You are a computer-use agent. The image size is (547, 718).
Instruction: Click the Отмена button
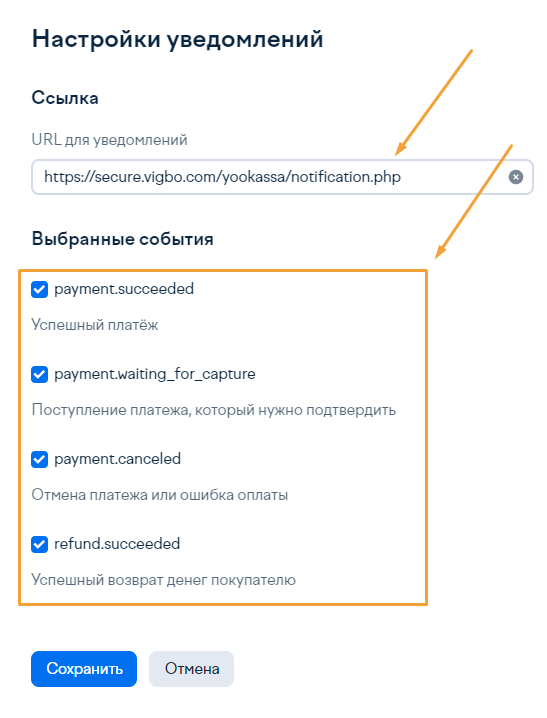[191, 669]
